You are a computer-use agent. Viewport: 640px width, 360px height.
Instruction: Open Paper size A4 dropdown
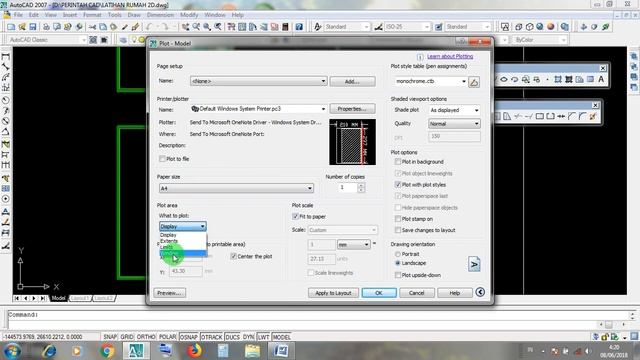coord(236,188)
